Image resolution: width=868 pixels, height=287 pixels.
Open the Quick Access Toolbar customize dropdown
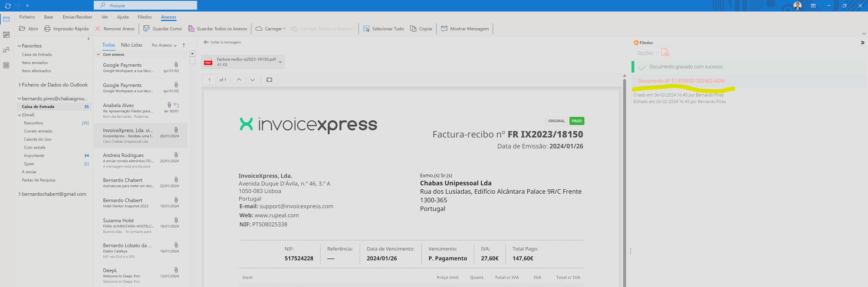click(x=27, y=6)
